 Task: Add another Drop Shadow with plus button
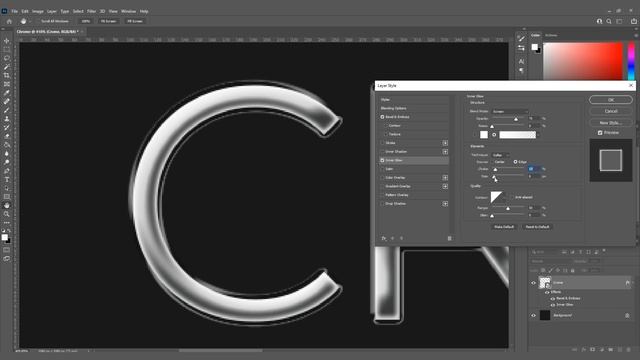(x=445, y=204)
